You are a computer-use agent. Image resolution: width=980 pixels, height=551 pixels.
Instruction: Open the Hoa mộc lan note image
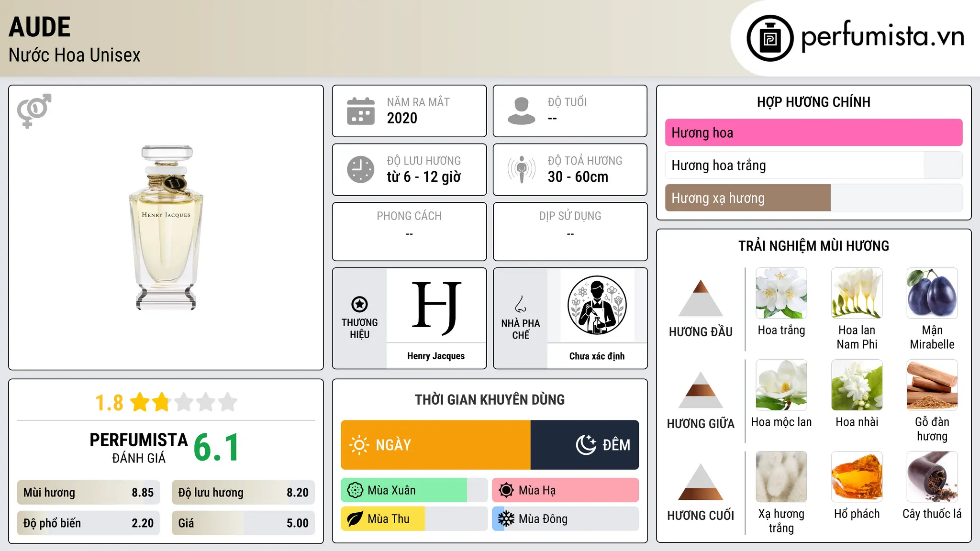pos(781,385)
